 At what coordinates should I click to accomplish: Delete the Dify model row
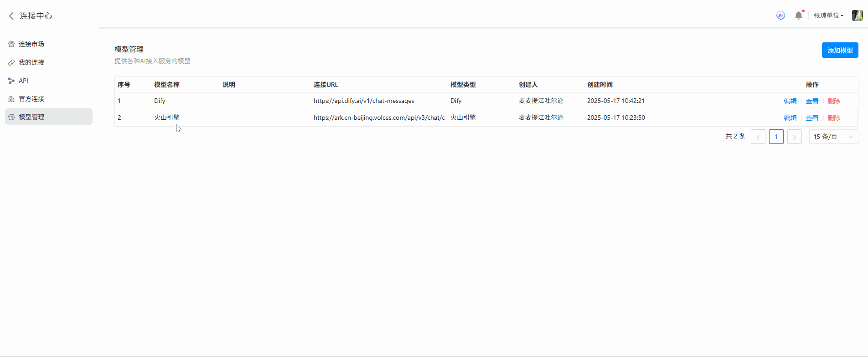[834, 101]
